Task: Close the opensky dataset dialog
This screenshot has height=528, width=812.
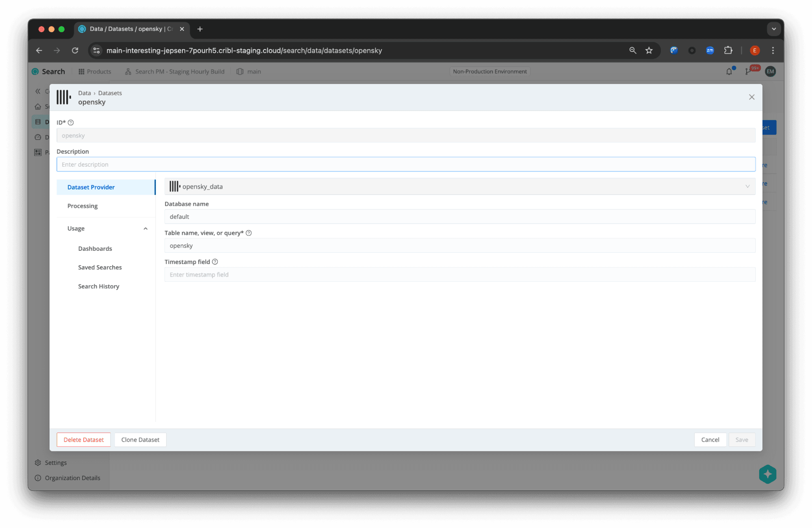Action: (x=751, y=97)
